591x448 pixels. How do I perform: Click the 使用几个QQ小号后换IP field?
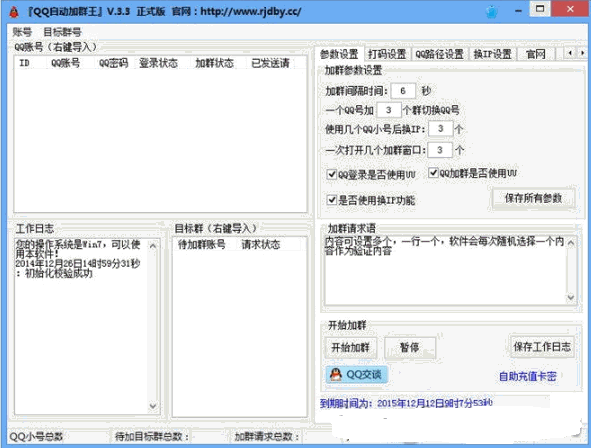click(441, 129)
